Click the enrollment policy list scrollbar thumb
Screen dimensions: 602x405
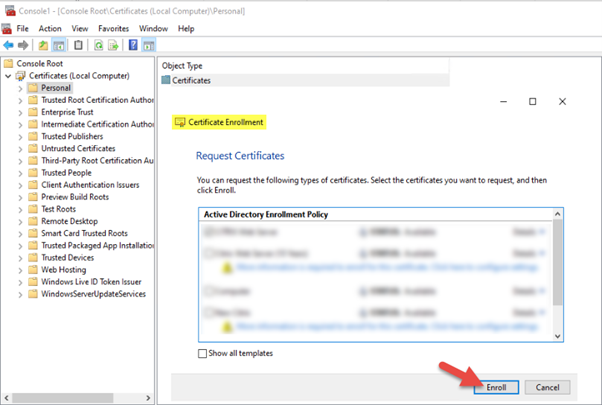pyautogui.click(x=557, y=263)
